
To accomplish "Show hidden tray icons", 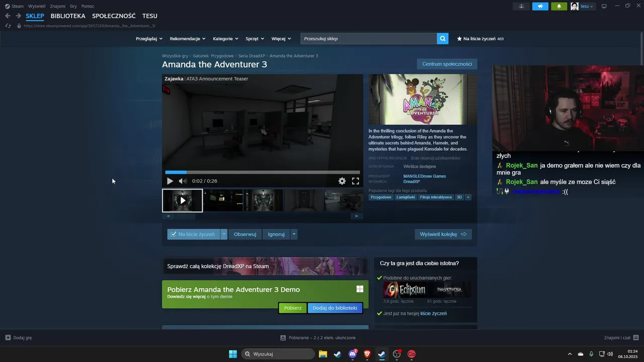I will [x=570, y=354].
